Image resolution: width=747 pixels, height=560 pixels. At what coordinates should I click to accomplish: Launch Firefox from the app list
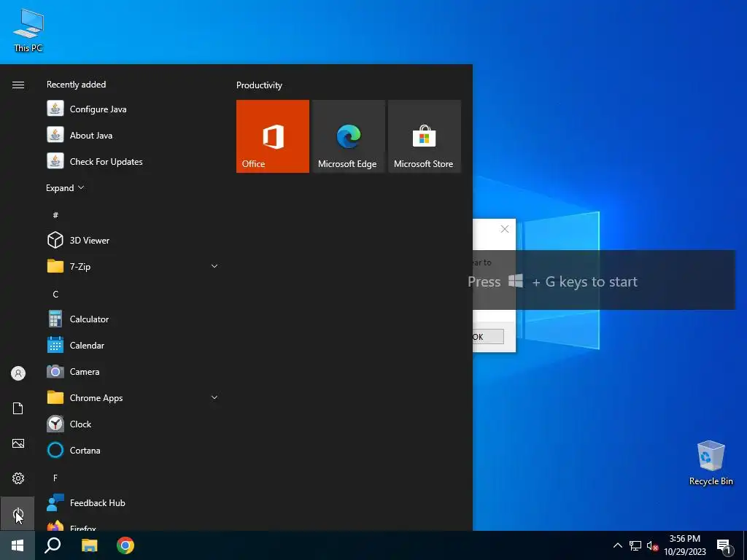pos(133,525)
